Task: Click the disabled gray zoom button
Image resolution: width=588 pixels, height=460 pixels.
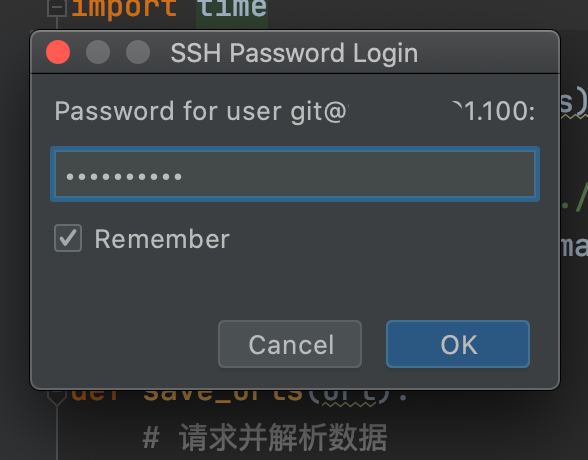Action: (x=138, y=52)
